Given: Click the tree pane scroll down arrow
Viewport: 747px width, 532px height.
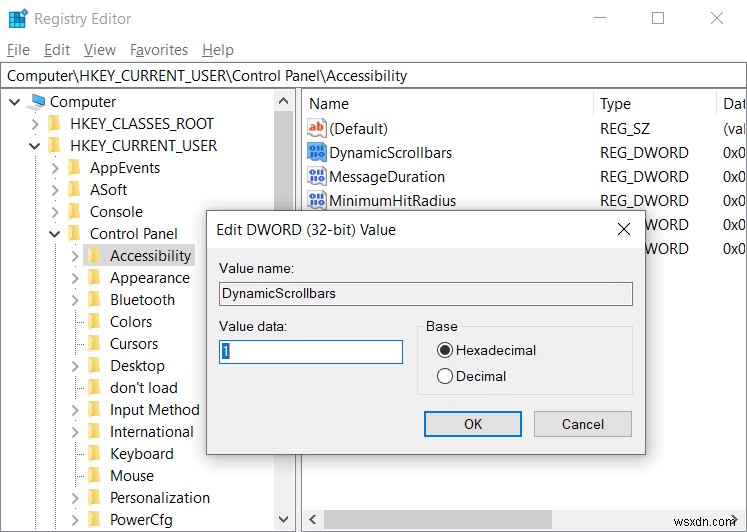Looking at the screenshot, I should pos(283,519).
